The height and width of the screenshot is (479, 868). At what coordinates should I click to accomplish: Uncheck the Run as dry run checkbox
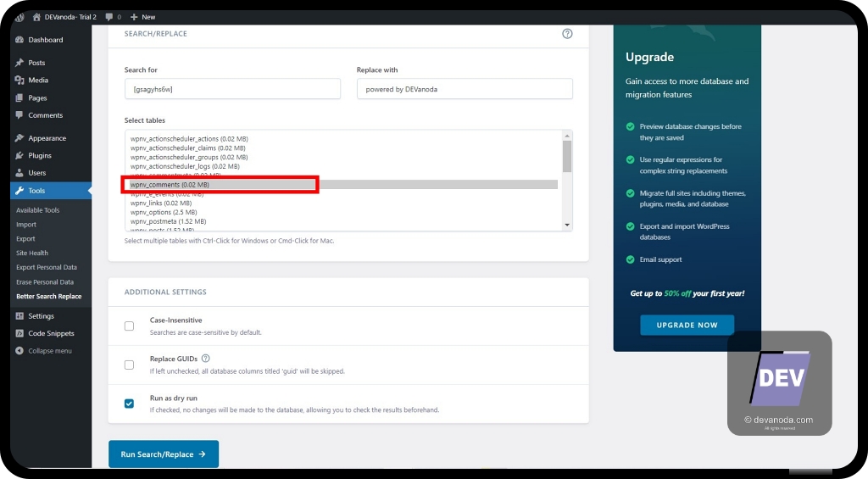(x=129, y=404)
